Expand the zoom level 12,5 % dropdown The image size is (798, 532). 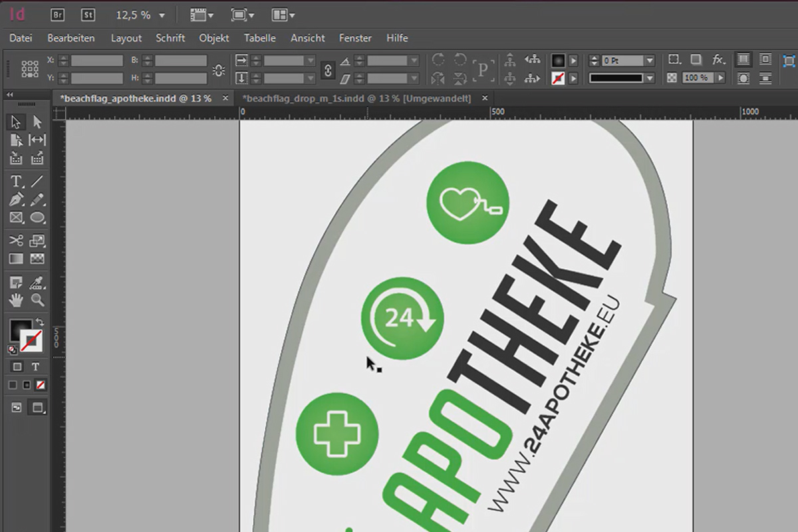[162, 15]
